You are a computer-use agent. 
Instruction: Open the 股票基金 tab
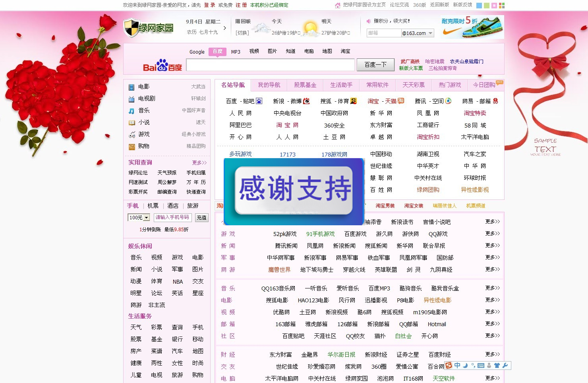pyautogui.click(x=305, y=85)
